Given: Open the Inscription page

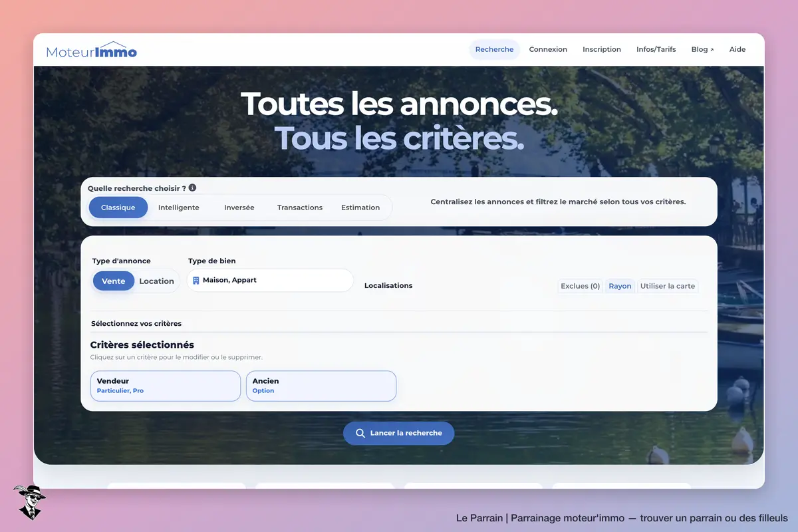Looking at the screenshot, I should point(602,49).
